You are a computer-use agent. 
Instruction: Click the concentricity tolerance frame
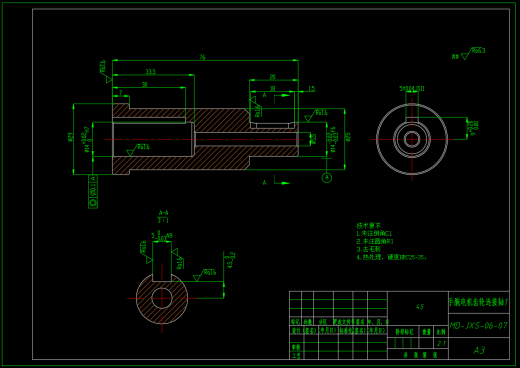point(93,191)
